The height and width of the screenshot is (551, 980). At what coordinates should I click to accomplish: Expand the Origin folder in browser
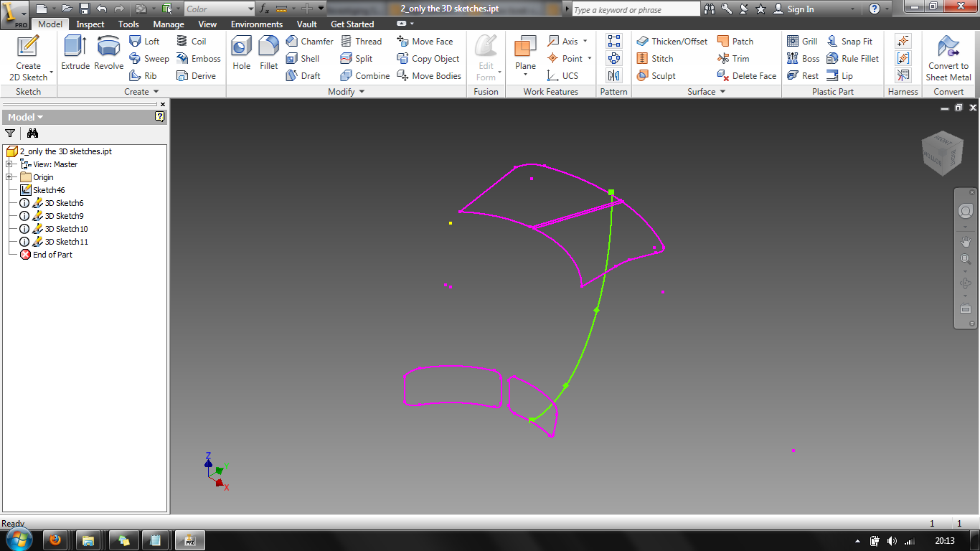coord(10,177)
